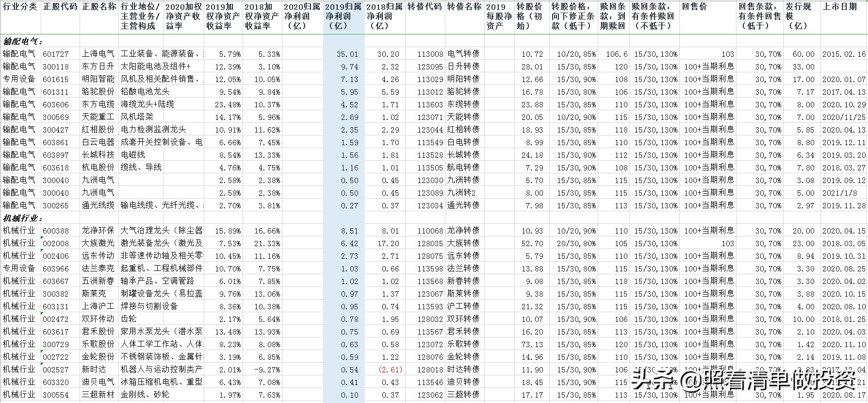Click net profit value 35.01
The width and height of the screenshot is (868, 403).
click(x=347, y=54)
